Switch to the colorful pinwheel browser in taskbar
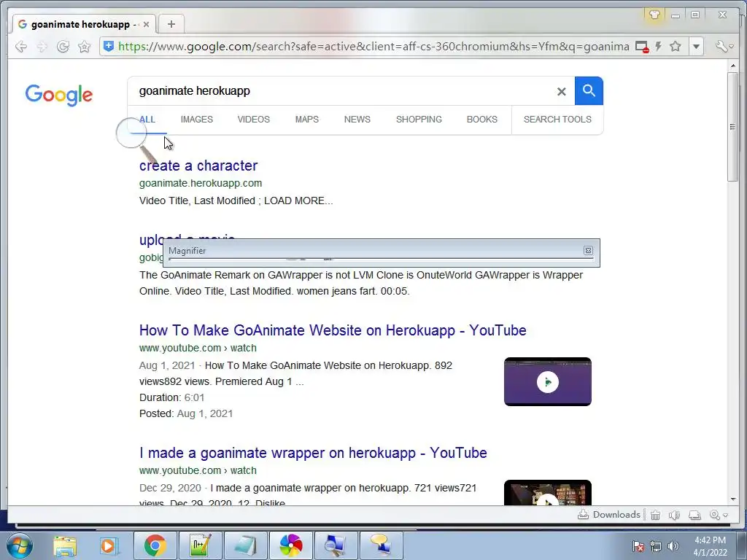 [290, 545]
